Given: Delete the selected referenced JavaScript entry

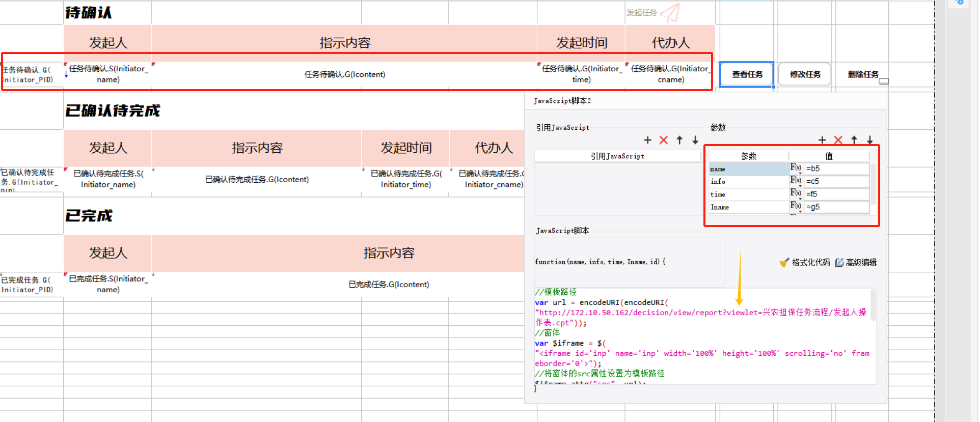Looking at the screenshot, I should [663, 140].
